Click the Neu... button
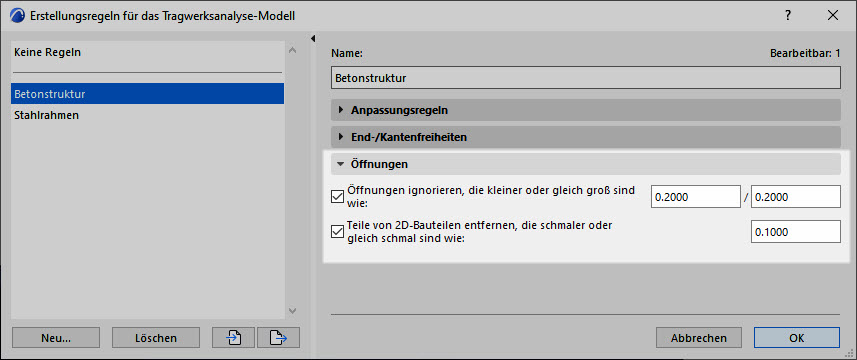This screenshot has width=857, height=360. 56,338
